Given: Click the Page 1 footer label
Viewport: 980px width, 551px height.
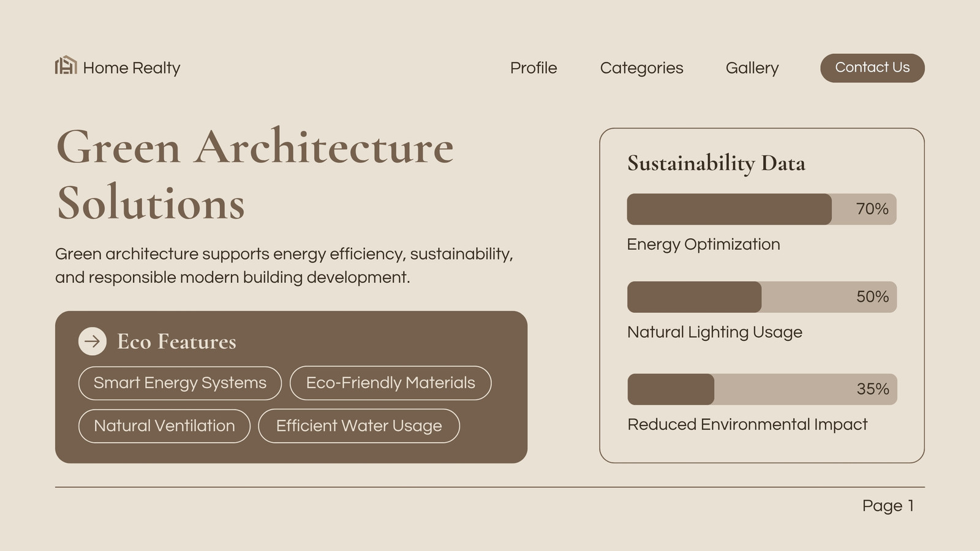Looking at the screenshot, I should [x=888, y=506].
